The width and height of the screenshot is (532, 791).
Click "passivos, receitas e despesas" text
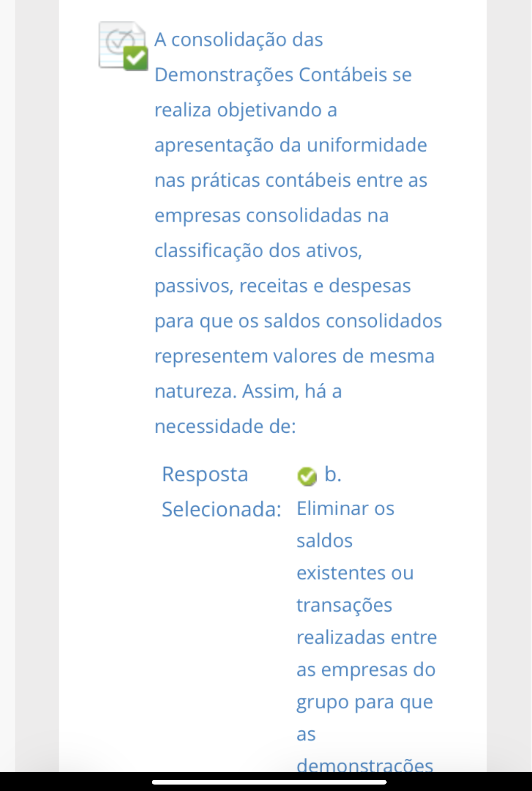point(283,286)
